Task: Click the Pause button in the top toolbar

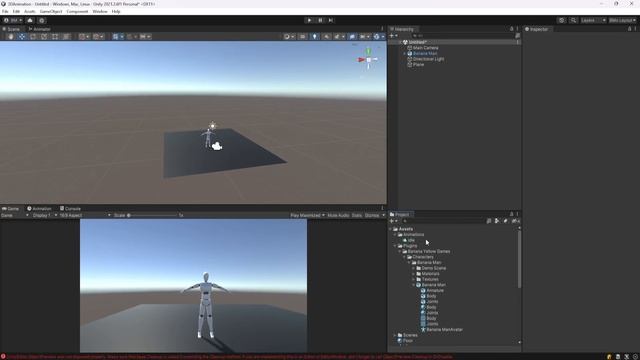Action: point(320,20)
